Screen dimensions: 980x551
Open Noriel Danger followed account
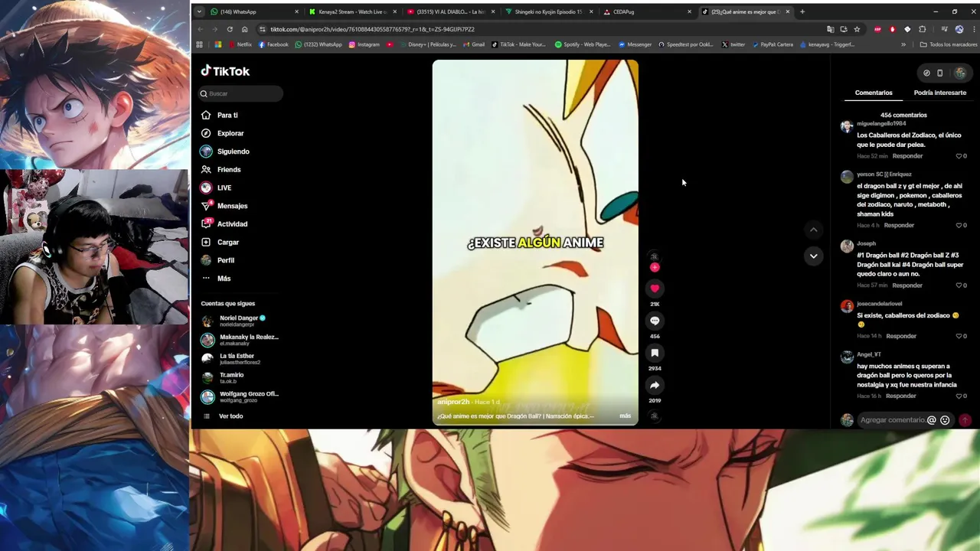click(240, 321)
